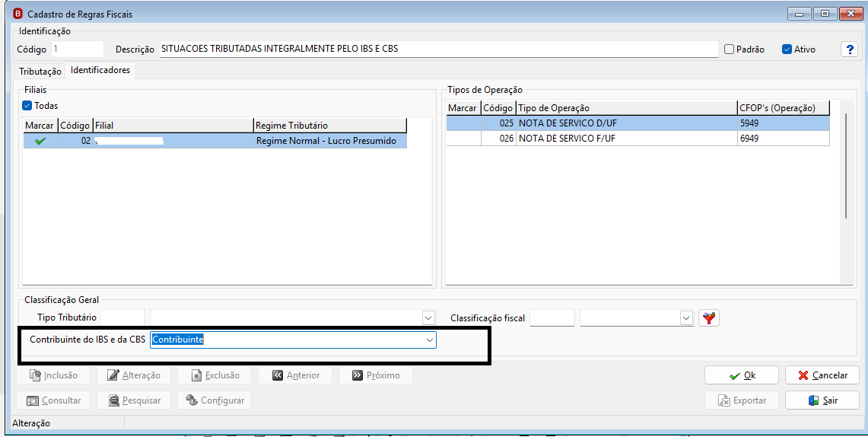Click the blue help question mark icon
The image size is (868, 437).
850,49
